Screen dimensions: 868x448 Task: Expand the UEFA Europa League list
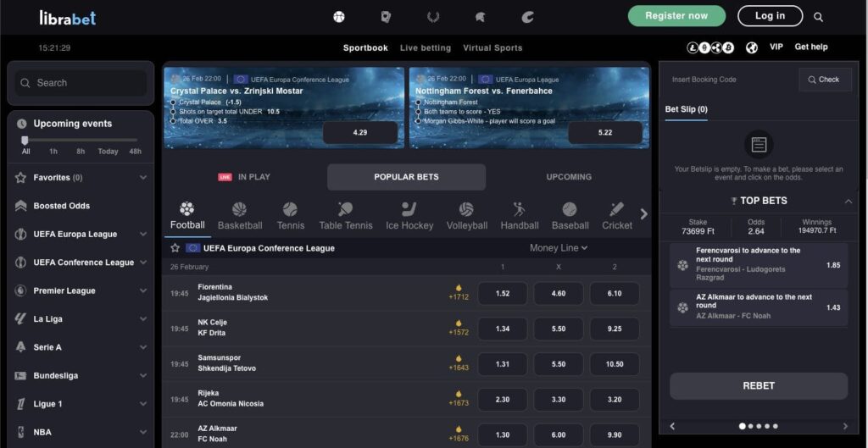click(x=143, y=234)
